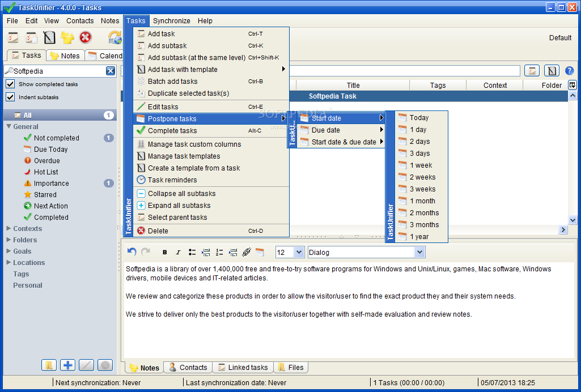Click the yellow Add note toolbar icon

[67, 37]
